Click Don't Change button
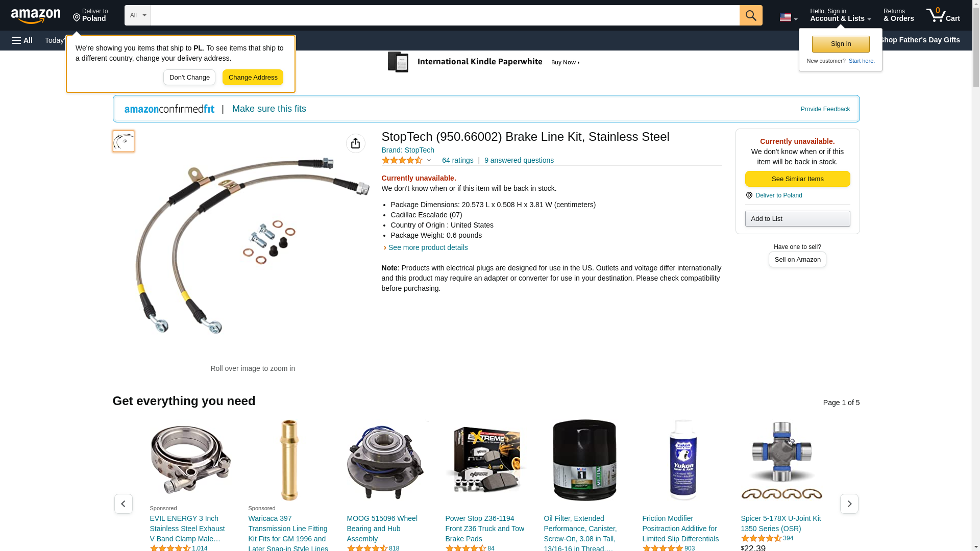Viewport: 980px width, 551px height. pos(189,78)
